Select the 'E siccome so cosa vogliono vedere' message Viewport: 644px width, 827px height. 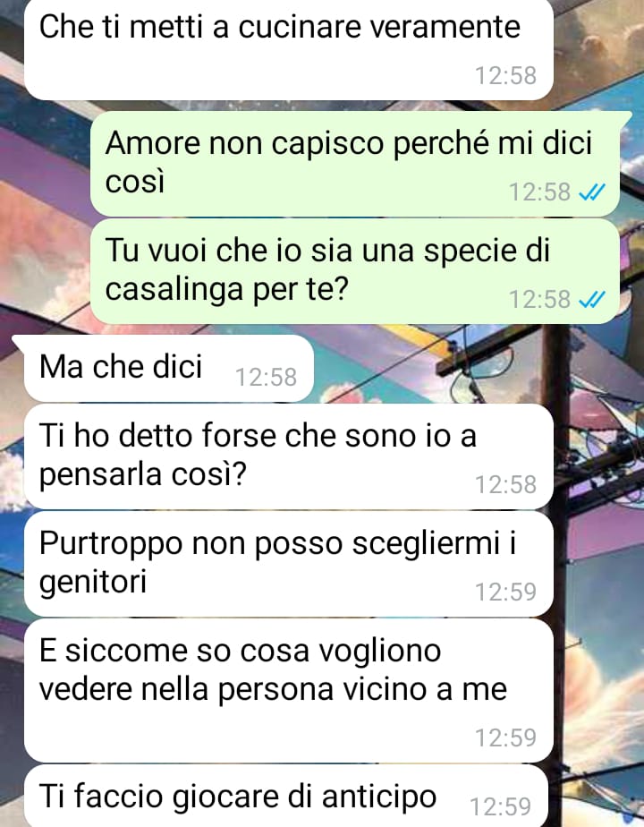[289, 690]
